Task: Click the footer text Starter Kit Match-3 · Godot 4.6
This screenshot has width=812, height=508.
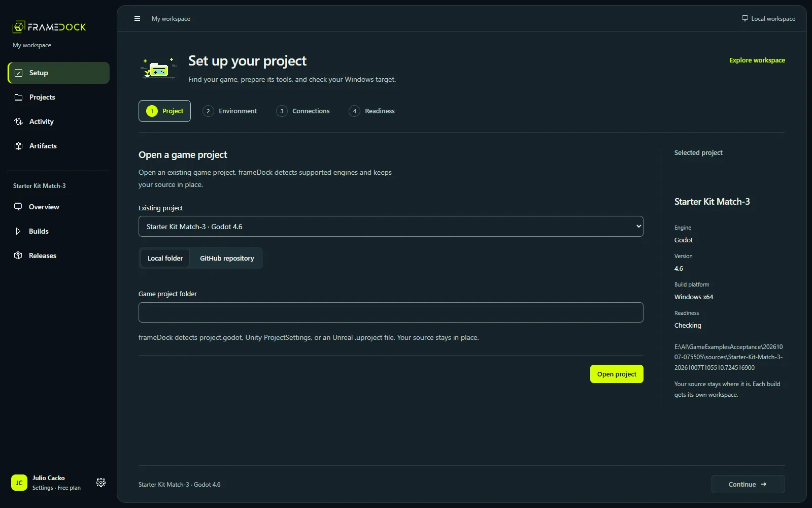Action: click(180, 485)
